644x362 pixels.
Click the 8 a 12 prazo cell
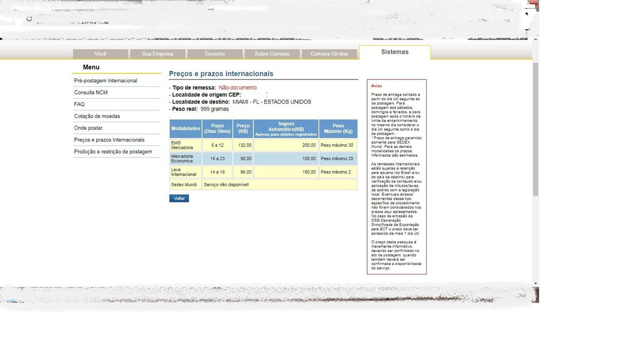point(217,145)
